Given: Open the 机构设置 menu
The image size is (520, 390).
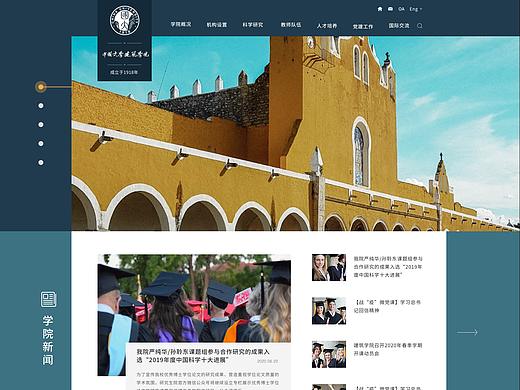Looking at the screenshot, I should (217, 25).
